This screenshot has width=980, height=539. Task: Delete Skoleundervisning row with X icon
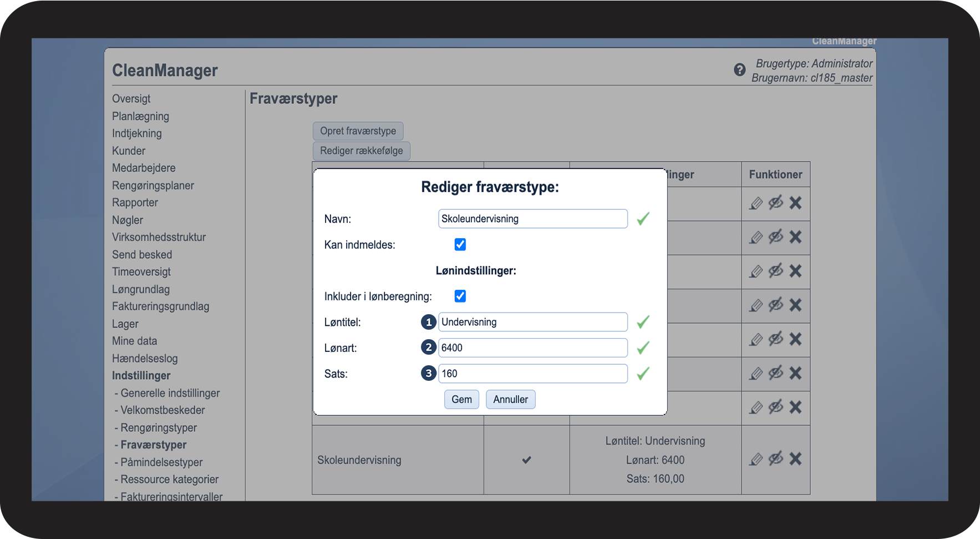tap(795, 459)
